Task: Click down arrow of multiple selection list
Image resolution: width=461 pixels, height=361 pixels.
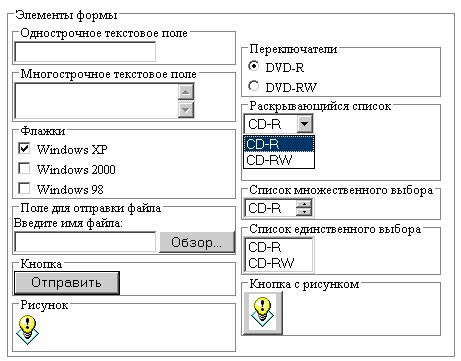Action: [x=304, y=211]
